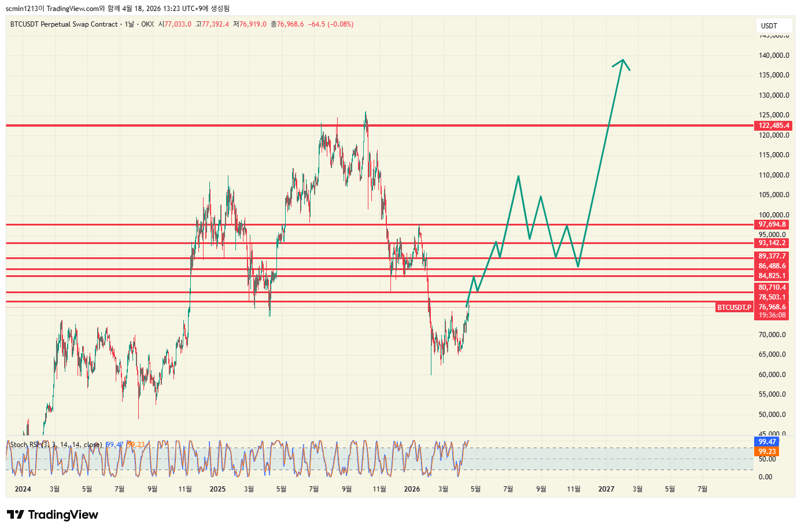Select the blue 99.47 Stoch RSI value label
This screenshot has height=532, width=801.
(767, 442)
